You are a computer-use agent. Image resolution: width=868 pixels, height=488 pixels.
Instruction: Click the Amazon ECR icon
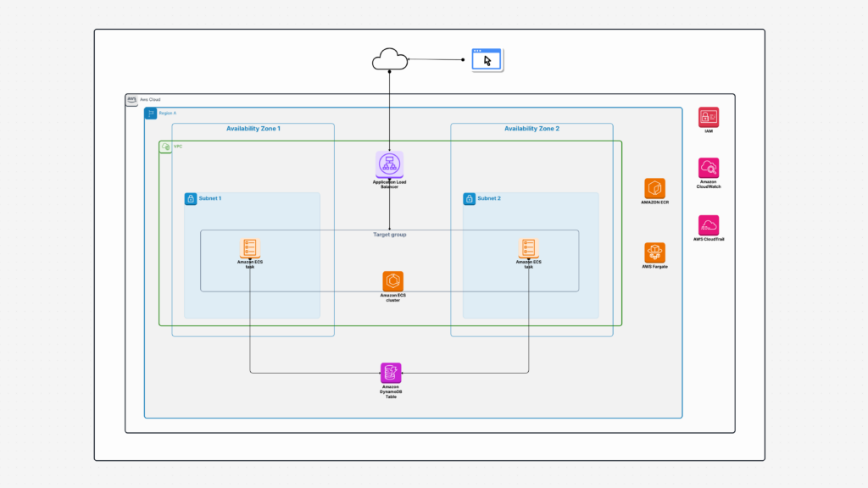(654, 190)
